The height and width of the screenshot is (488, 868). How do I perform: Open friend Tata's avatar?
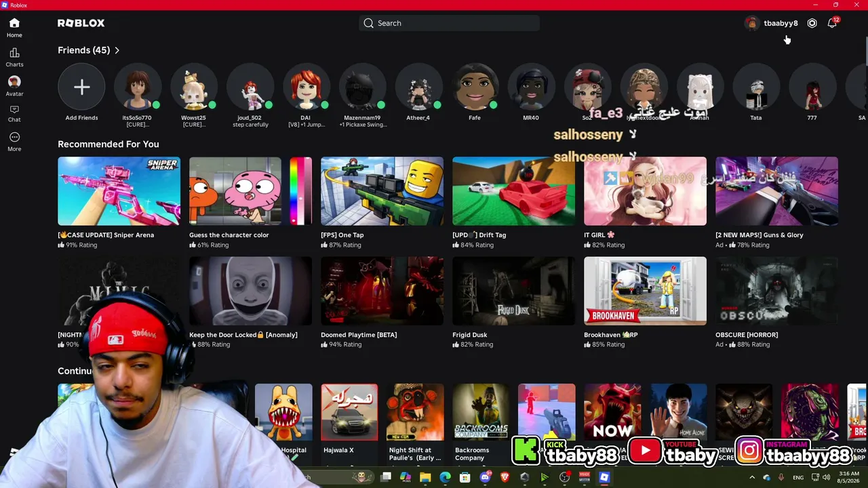[x=757, y=87]
